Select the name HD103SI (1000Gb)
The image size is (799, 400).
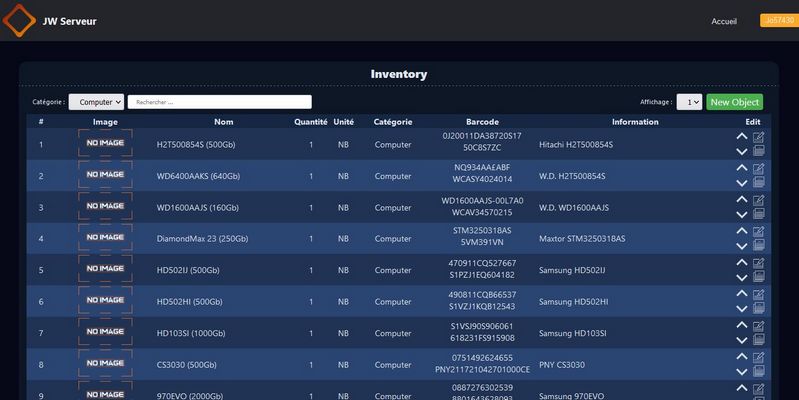pyautogui.click(x=191, y=333)
